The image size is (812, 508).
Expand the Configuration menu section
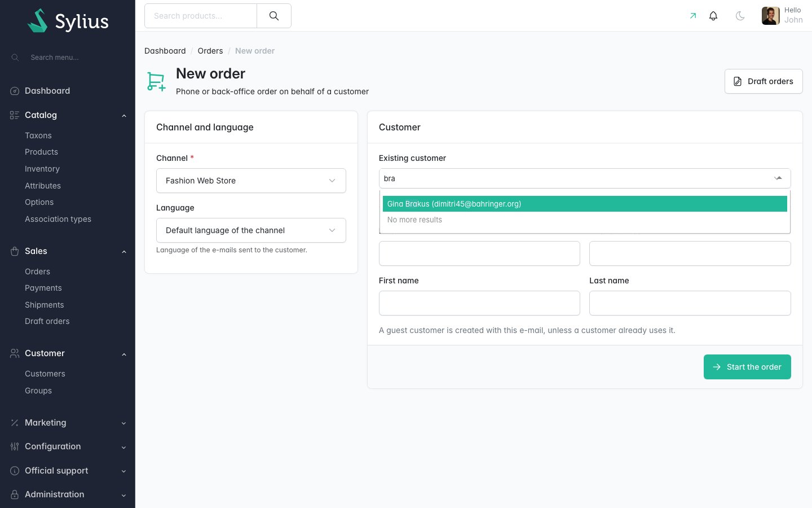pos(123,447)
